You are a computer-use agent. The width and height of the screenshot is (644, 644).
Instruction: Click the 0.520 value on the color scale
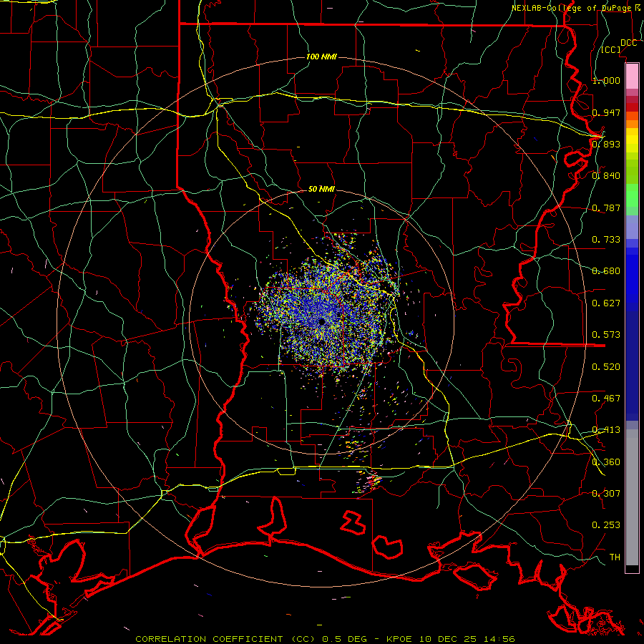(606, 366)
